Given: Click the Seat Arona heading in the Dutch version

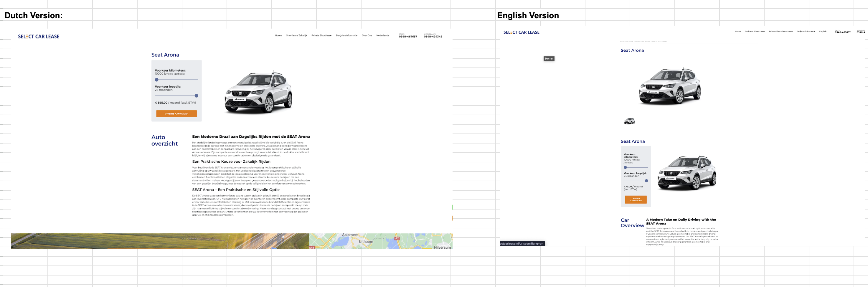Looking at the screenshot, I should (165, 55).
